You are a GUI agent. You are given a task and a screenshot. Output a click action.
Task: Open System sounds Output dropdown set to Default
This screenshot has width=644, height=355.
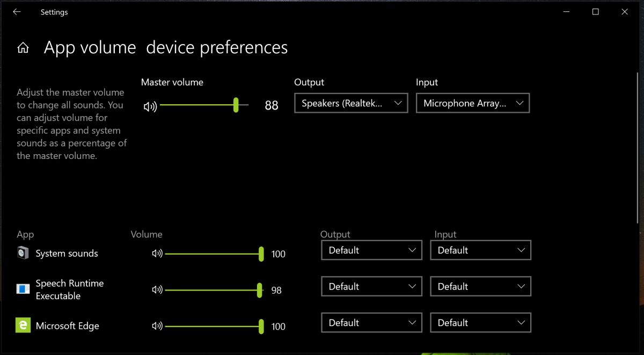371,250
